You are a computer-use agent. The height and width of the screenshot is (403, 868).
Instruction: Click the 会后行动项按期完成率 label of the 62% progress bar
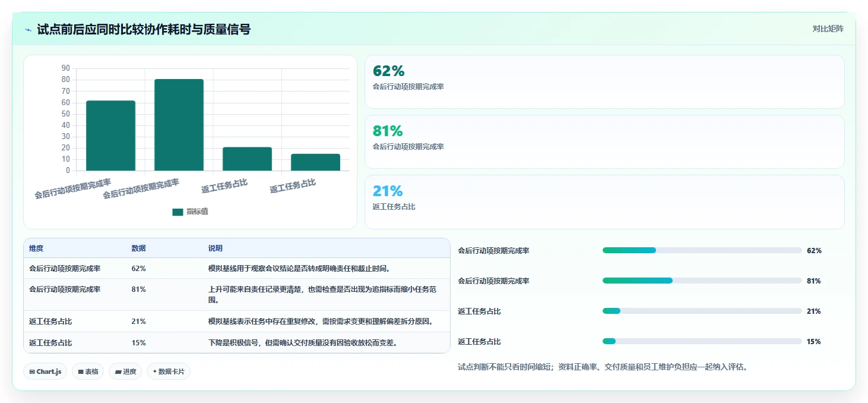coord(493,251)
